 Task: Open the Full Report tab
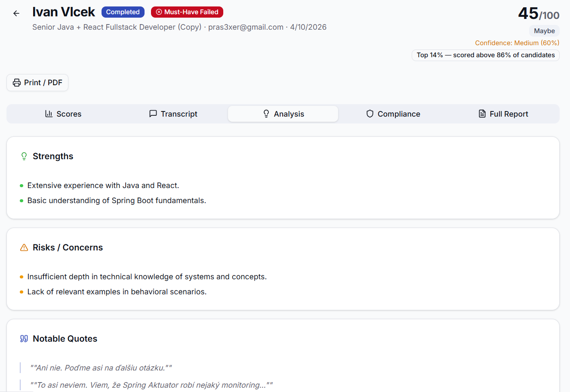click(x=504, y=114)
